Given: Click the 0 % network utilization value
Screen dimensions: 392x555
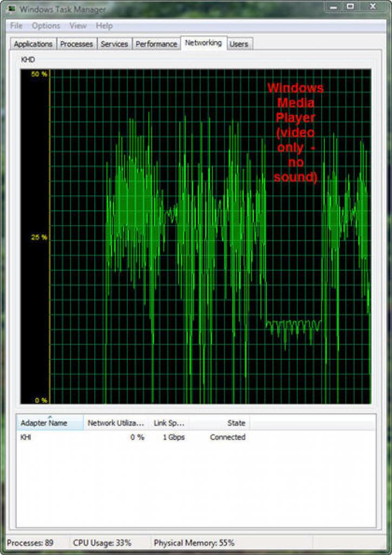Looking at the screenshot, I should click(137, 437).
